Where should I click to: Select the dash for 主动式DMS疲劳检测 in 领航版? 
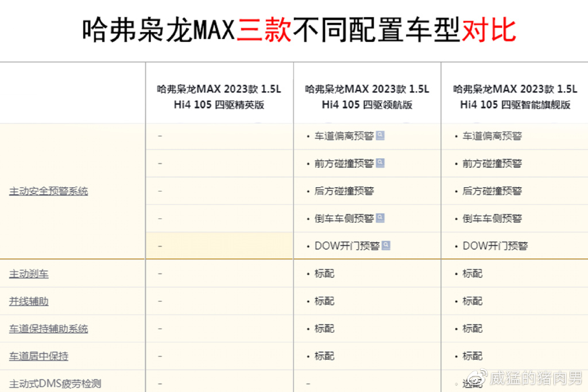tap(308, 384)
